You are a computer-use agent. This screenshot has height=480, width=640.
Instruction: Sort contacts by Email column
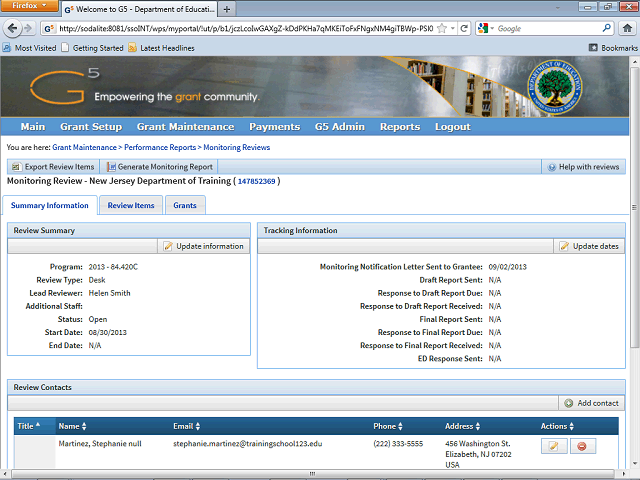(x=187, y=426)
